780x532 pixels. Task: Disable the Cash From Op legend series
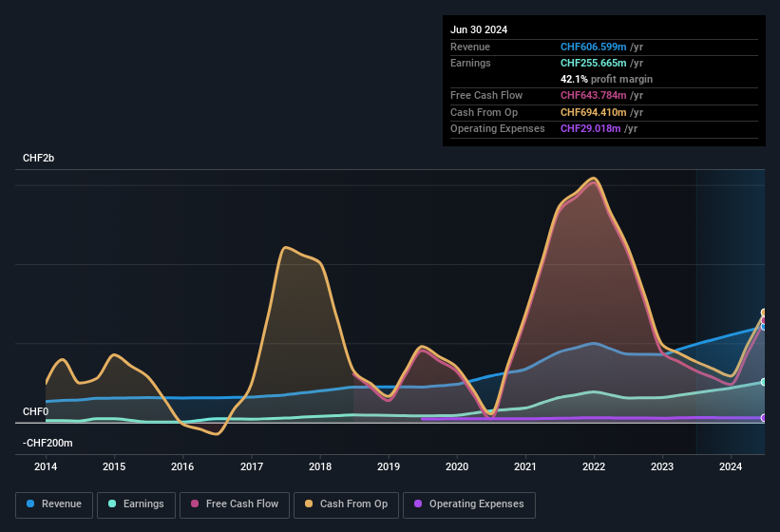pyautogui.click(x=345, y=504)
